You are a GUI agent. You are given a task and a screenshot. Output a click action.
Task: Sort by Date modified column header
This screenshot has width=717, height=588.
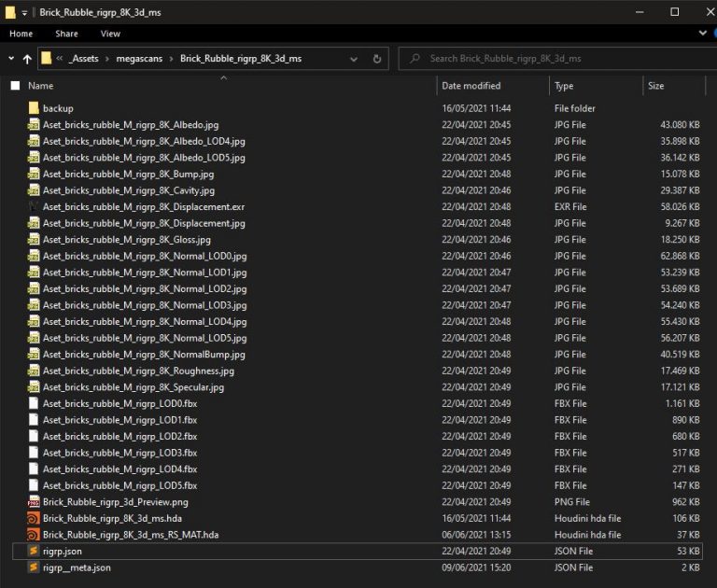pyautogui.click(x=471, y=86)
